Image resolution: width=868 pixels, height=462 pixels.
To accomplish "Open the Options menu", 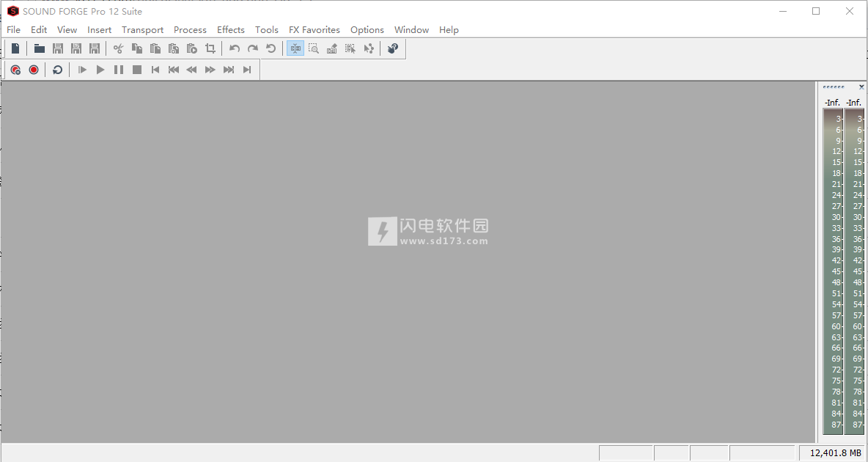I will click(367, 30).
